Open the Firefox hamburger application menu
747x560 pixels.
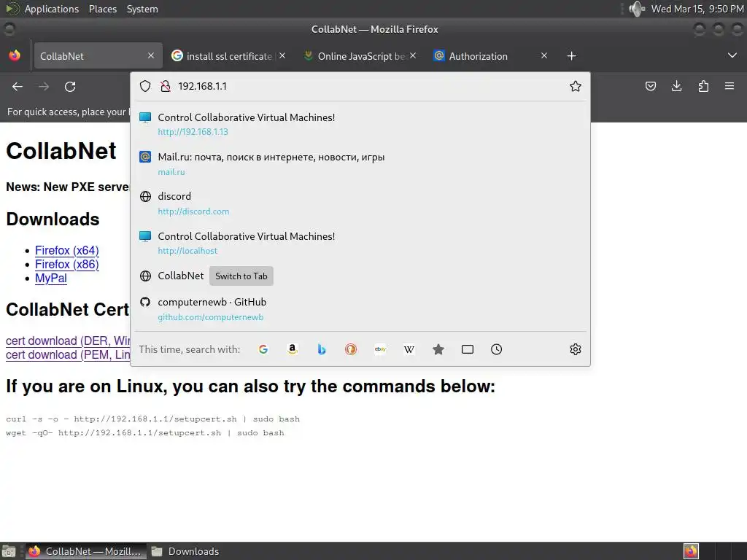pos(729,86)
